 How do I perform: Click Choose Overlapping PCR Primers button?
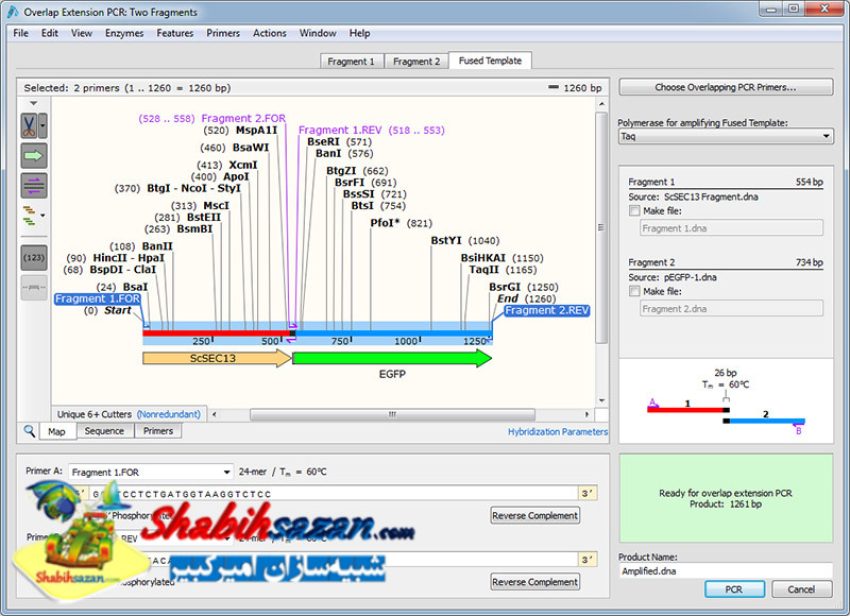tap(725, 87)
